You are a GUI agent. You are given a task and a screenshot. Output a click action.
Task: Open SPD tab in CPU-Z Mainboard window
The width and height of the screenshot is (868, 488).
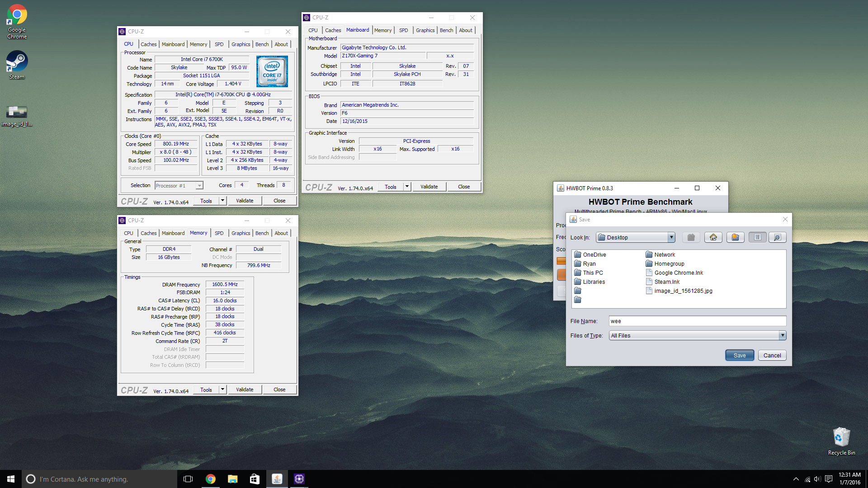(x=403, y=30)
